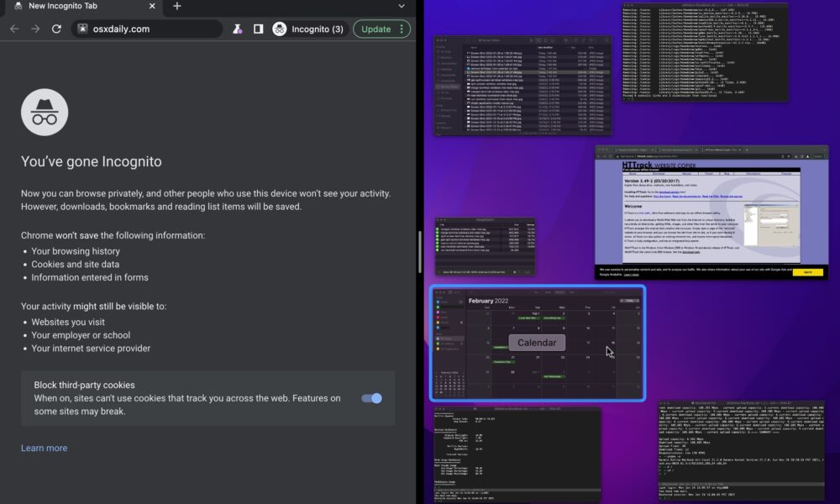Reload the page in Chrome

pos(56,29)
